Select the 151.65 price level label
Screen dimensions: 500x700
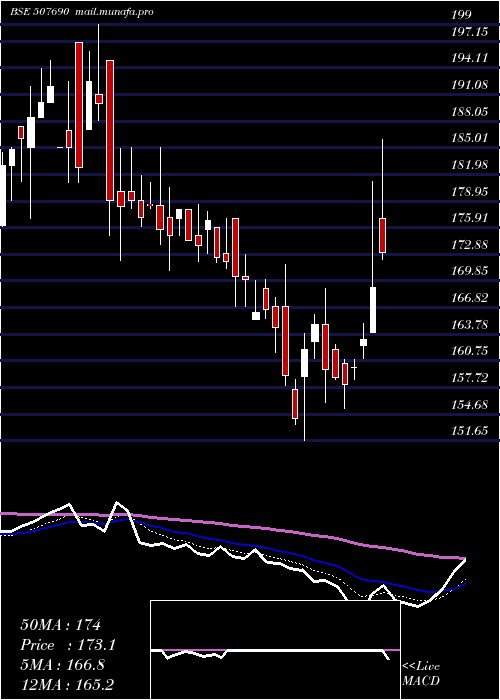469,431
